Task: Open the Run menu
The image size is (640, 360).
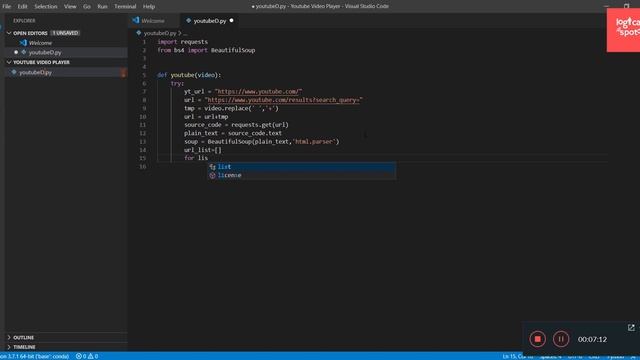Action: [102, 7]
